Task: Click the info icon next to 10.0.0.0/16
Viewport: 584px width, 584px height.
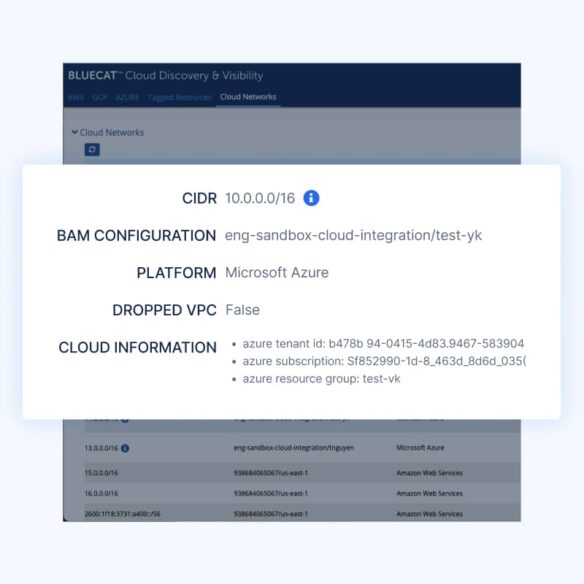Action: point(311,198)
